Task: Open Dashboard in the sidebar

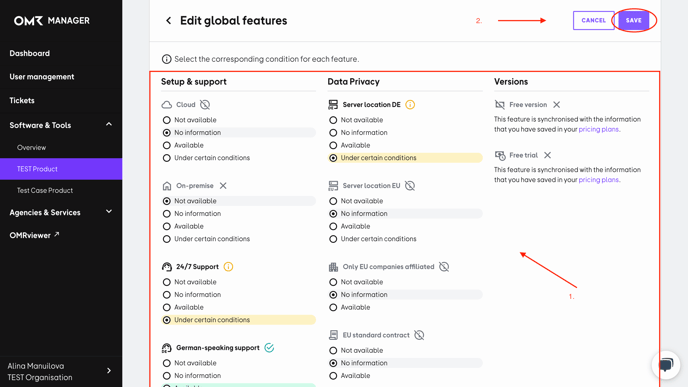Action: coord(29,53)
